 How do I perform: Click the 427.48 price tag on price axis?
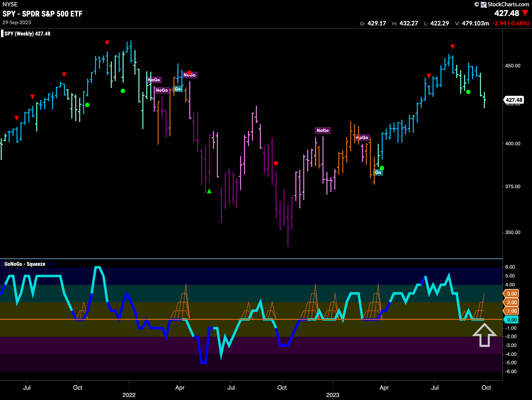tap(514, 100)
